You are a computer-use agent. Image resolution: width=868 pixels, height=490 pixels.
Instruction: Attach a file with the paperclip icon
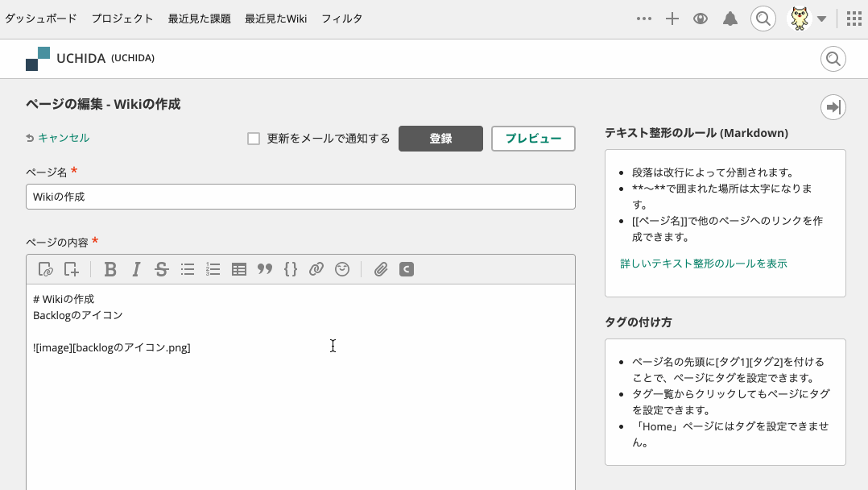[381, 269]
